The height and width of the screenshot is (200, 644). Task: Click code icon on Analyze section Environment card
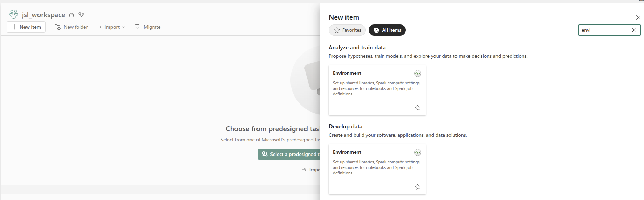pos(417,73)
